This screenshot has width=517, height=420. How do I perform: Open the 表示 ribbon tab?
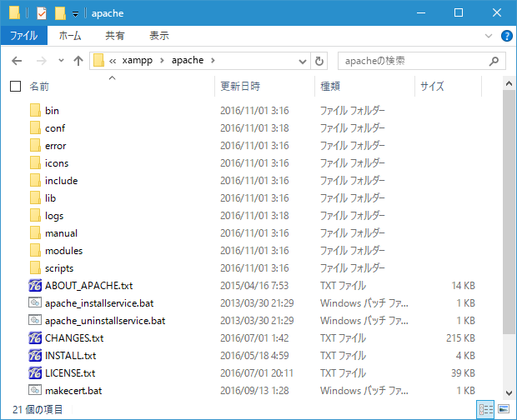(159, 36)
